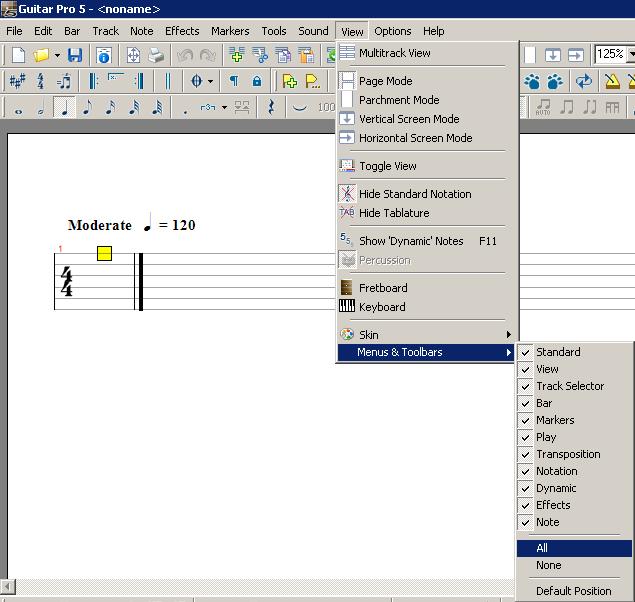Click the double bar line icon

coord(168,81)
